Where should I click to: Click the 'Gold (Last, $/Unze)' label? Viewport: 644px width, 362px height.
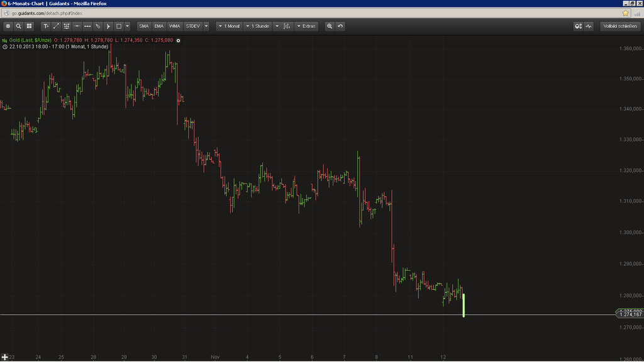tap(30, 40)
